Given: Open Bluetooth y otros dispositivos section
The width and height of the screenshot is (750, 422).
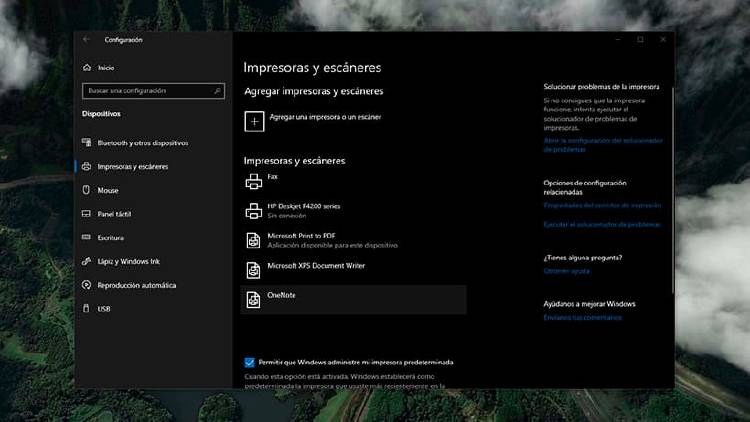Looking at the screenshot, I should (x=142, y=143).
